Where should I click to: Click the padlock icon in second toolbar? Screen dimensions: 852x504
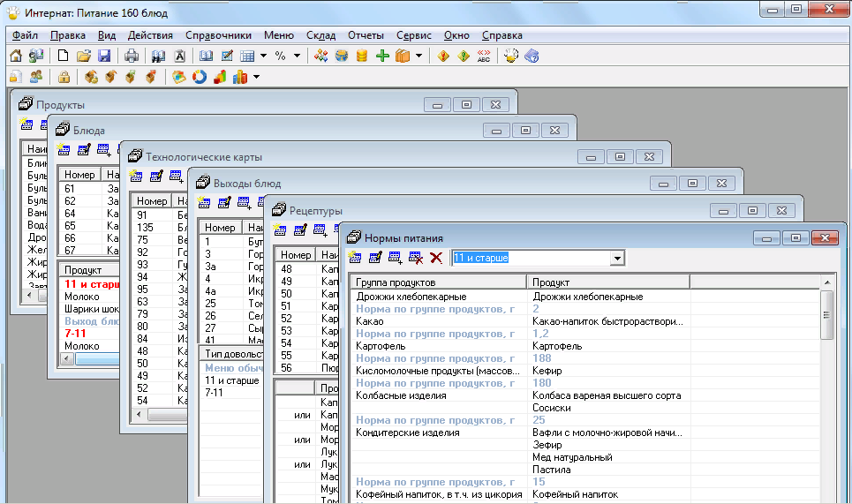coord(64,77)
